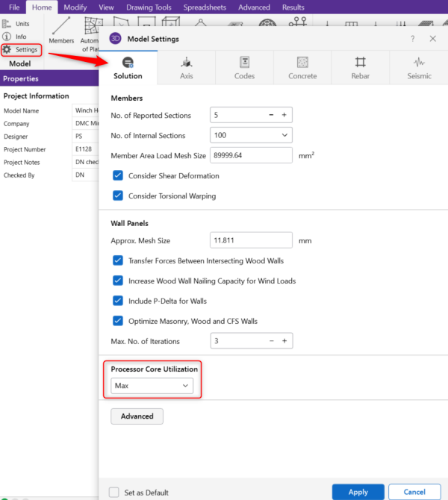Viewport: 448px width, 500px height.
Task: Select the Members drawing tool
Action: coord(61,31)
